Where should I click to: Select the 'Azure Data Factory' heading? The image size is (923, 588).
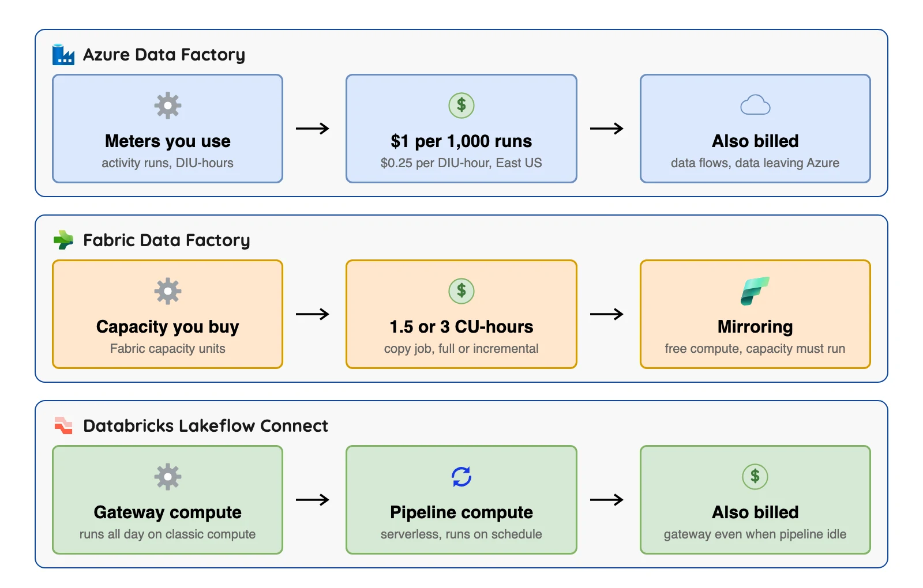164,55
